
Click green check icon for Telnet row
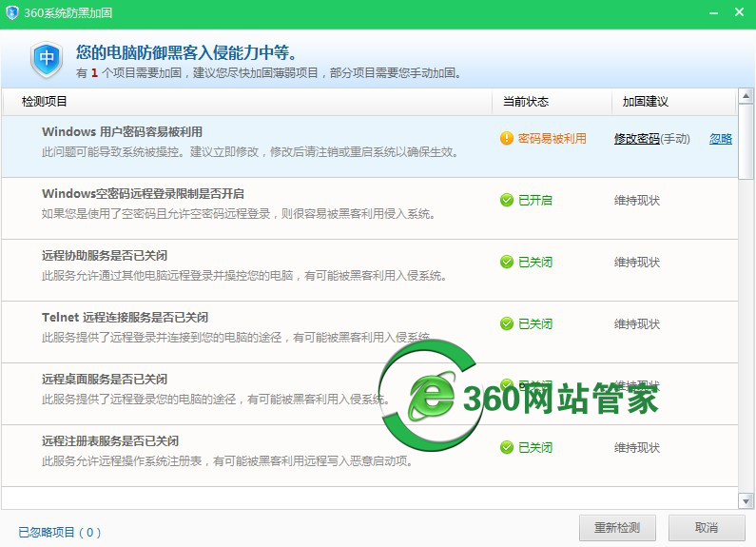click(507, 323)
